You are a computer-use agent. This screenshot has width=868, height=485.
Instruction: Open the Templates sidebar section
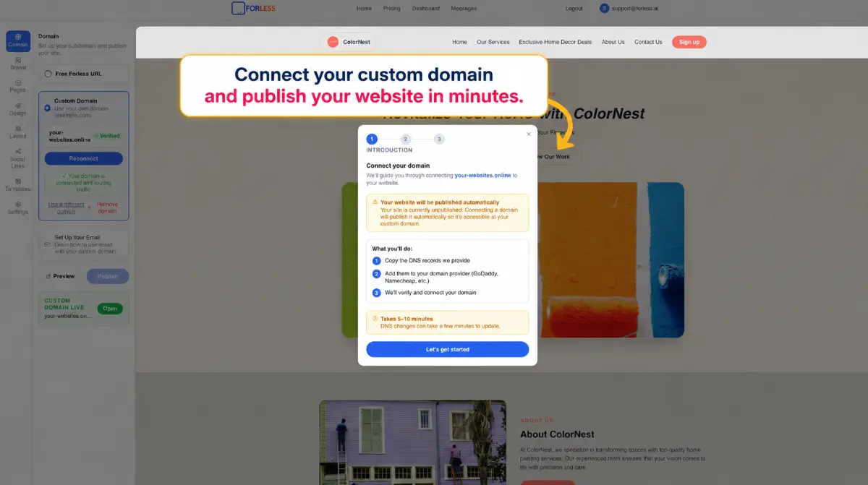coord(18,185)
